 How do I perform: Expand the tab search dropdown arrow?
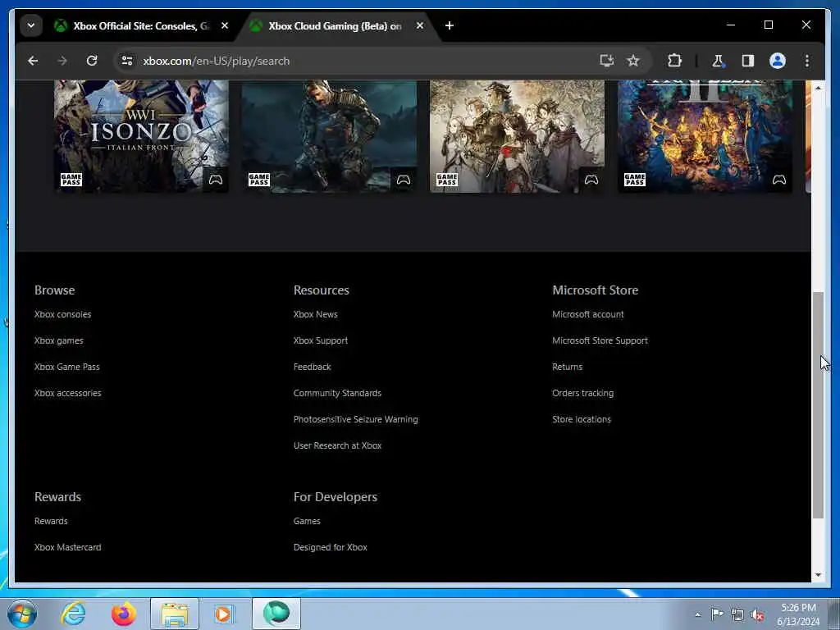[31, 25]
